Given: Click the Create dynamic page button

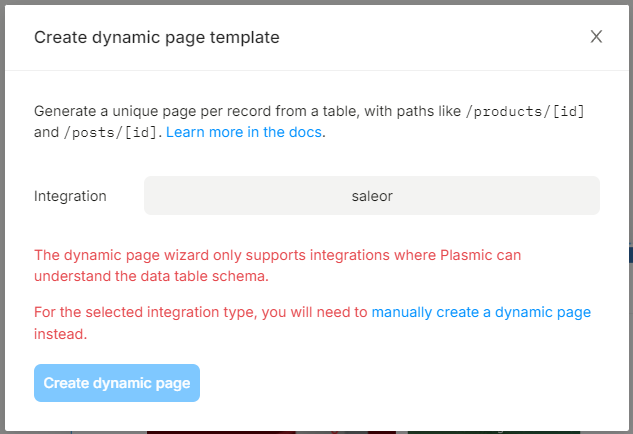Looking at the screenshot, I should (117, 383).
